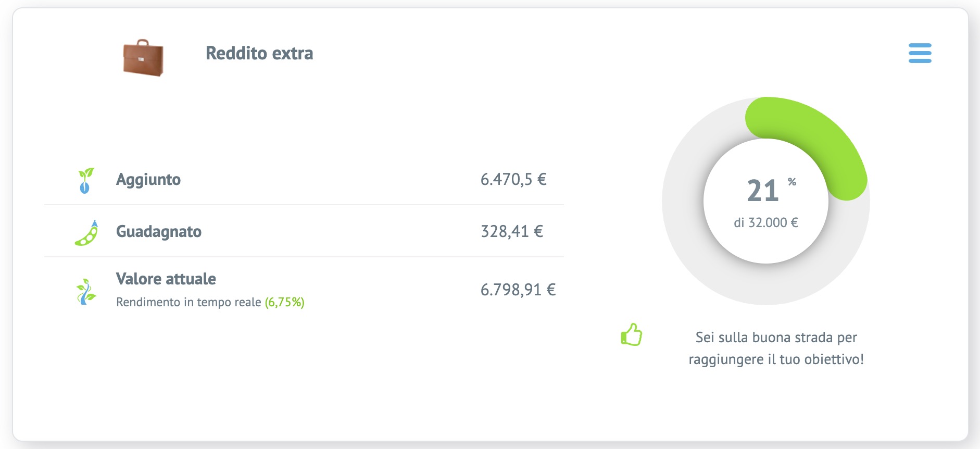This screenshot has width=980, height=449.
Task: Click the sprout icon beside Valore attuale
Action: coord(86,291)
